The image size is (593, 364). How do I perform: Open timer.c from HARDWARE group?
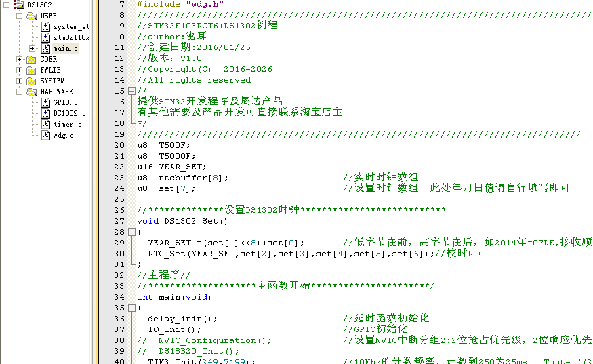pyautogui.click(x=68, y=124)
